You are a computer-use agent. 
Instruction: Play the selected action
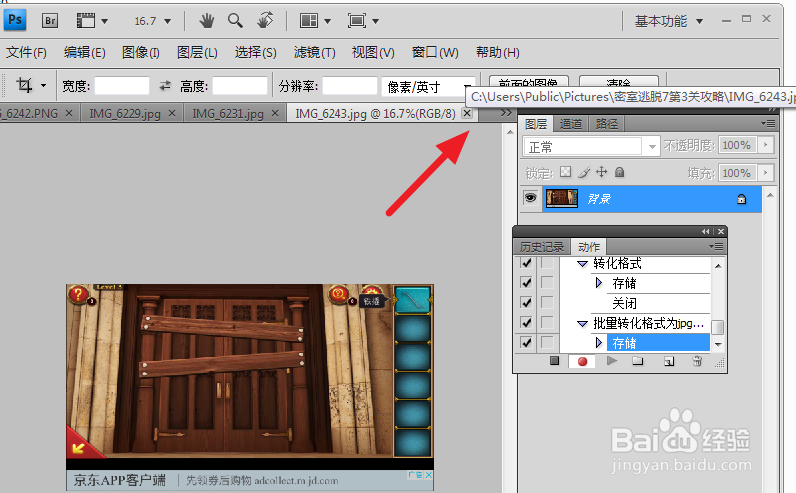pos(612,360)
